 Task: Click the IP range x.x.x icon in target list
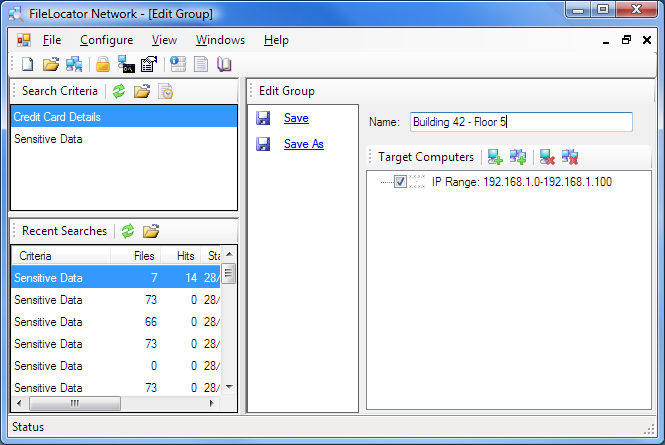point(417,182)
